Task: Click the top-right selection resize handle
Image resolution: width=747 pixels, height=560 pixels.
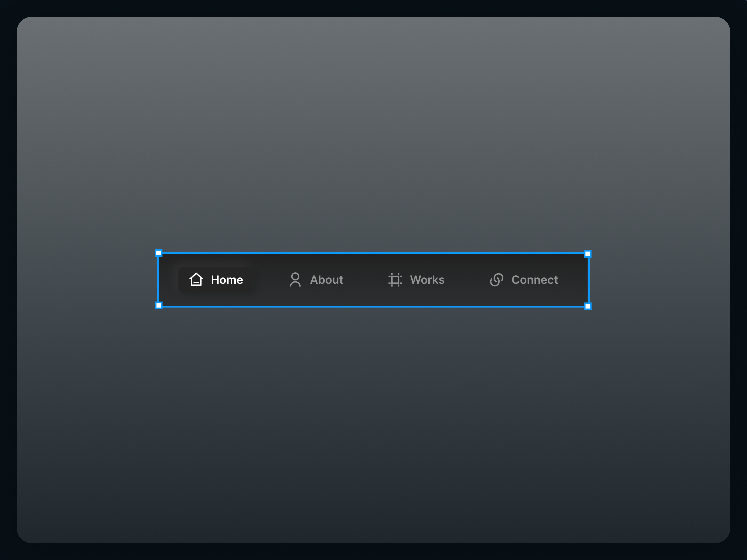Action: (588, 254)
